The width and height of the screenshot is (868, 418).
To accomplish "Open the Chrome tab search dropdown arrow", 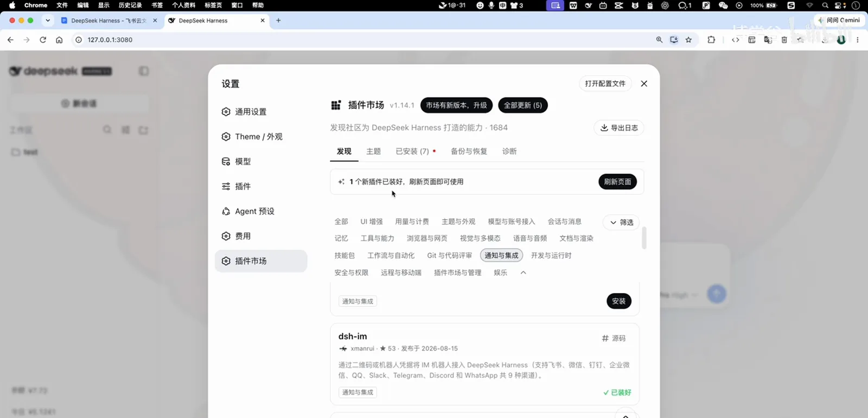I will 48,21.
